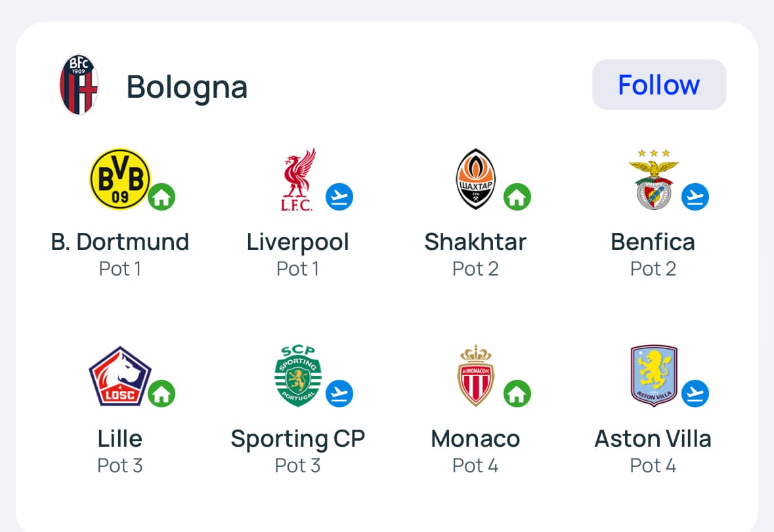Screen dimensions: 774x532
Task: Select the away plane badge by Benfica
Action: tap(695, 197)
